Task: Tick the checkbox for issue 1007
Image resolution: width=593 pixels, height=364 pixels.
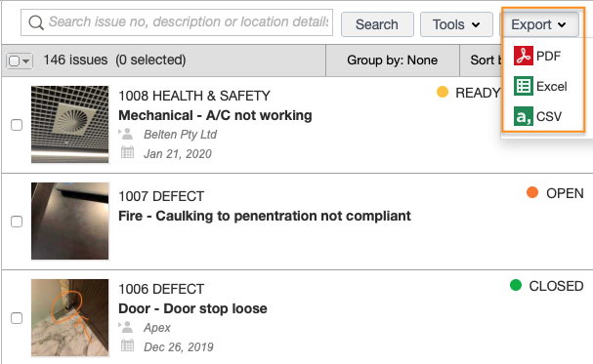Action: (17, 222)
